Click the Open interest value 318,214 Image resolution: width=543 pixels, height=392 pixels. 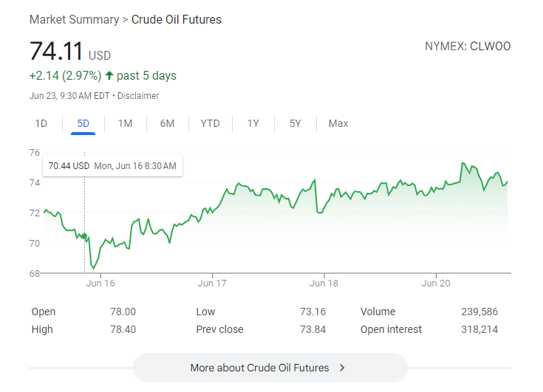(479, 329)
